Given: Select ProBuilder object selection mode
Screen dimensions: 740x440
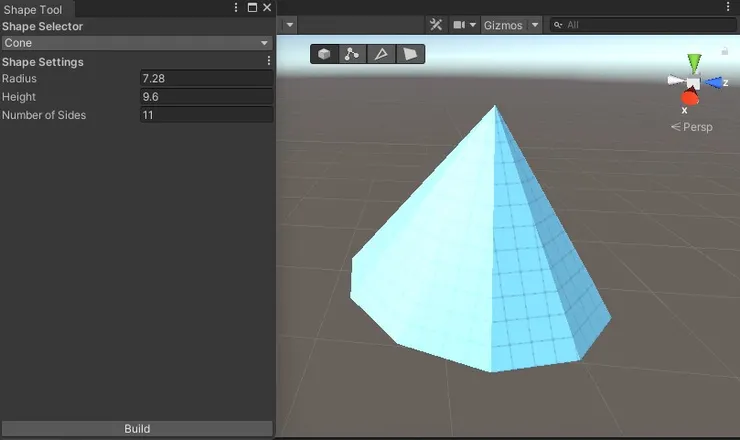Looking at the screenshot, I should [x=324, y=54].
